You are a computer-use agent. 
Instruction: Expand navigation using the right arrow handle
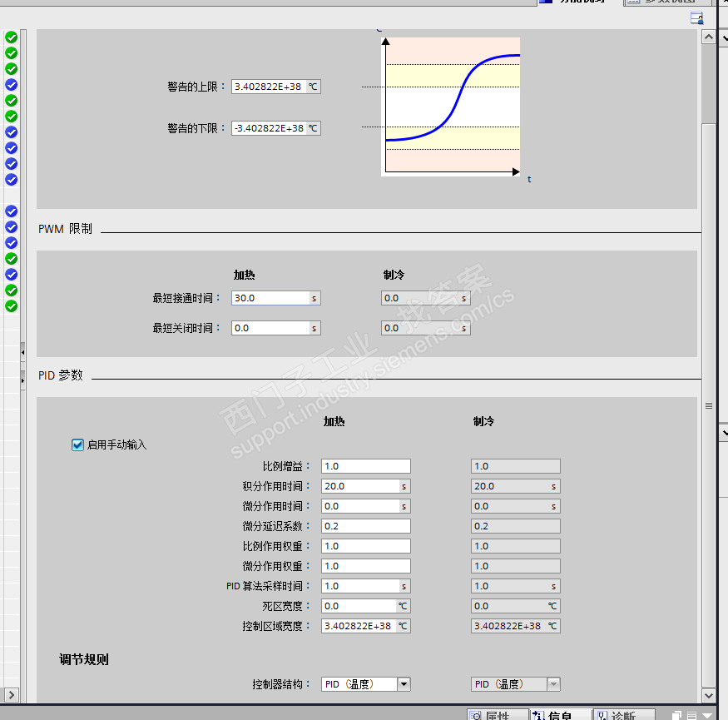click(22, 380)
